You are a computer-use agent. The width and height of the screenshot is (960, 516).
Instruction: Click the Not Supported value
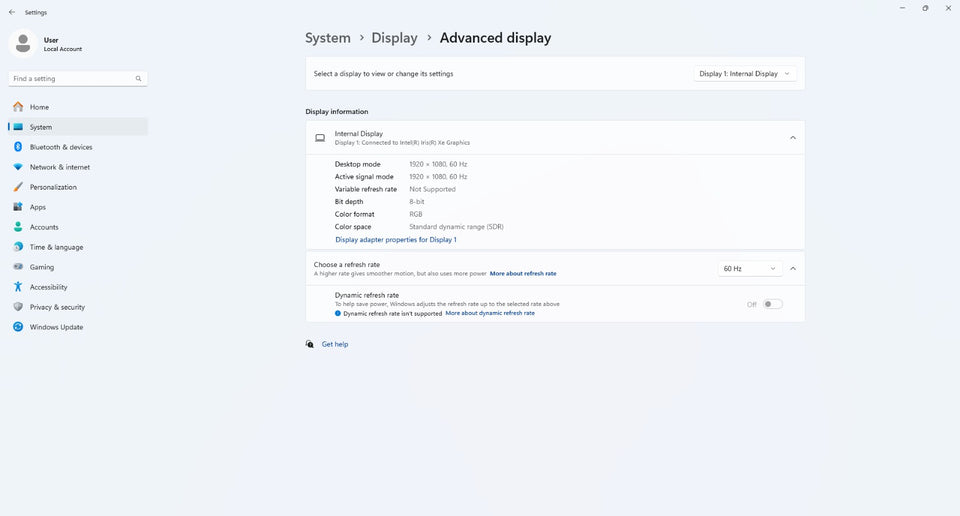432,189
